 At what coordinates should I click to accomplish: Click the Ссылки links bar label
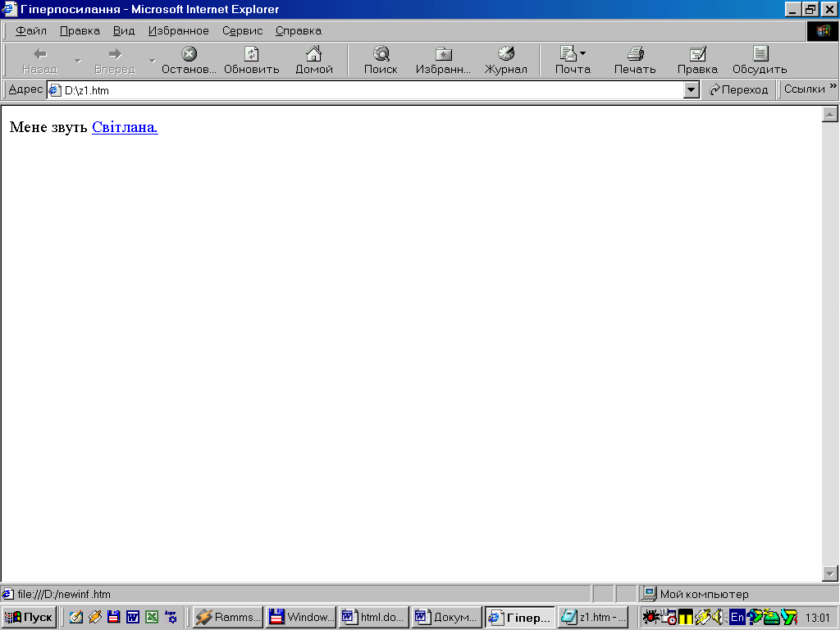(x=804, y=89)
